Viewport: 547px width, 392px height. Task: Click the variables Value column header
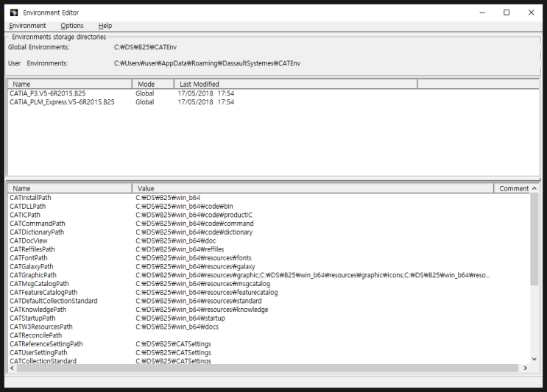coord(313,188)
